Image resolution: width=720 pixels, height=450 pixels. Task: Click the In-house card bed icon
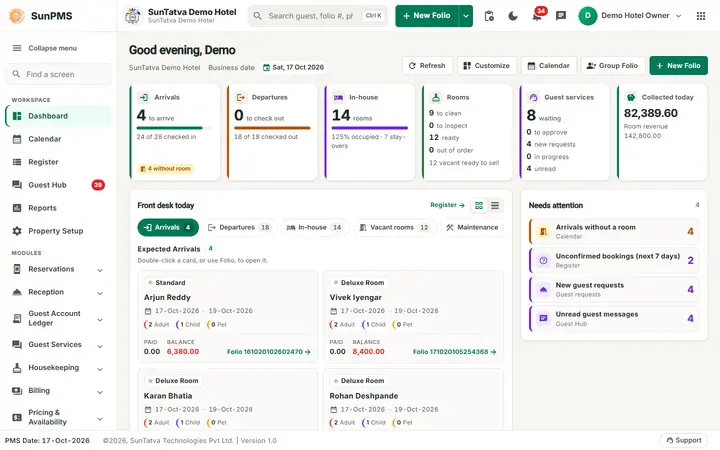tap(338, 97)
